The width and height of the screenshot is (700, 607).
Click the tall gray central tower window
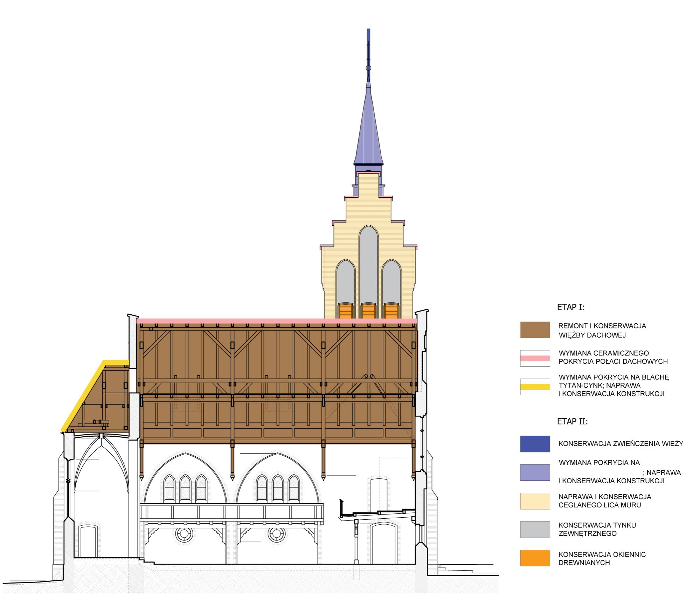[368, 264]
